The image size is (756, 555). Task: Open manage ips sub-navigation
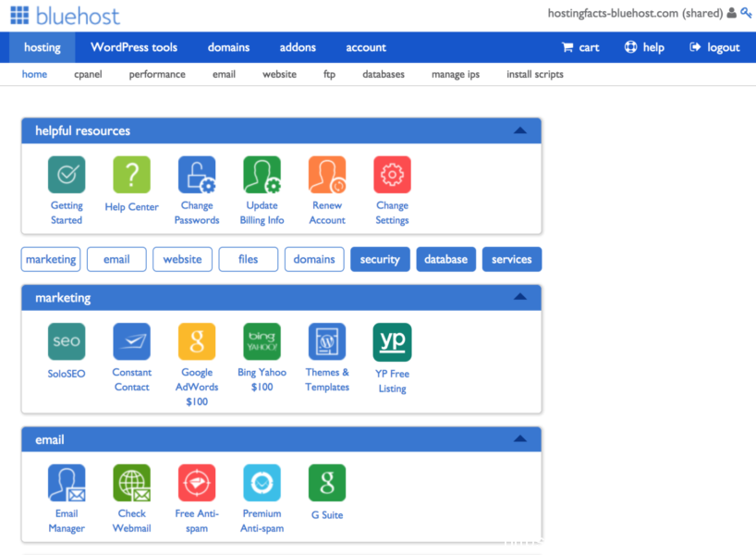point(455,74)
